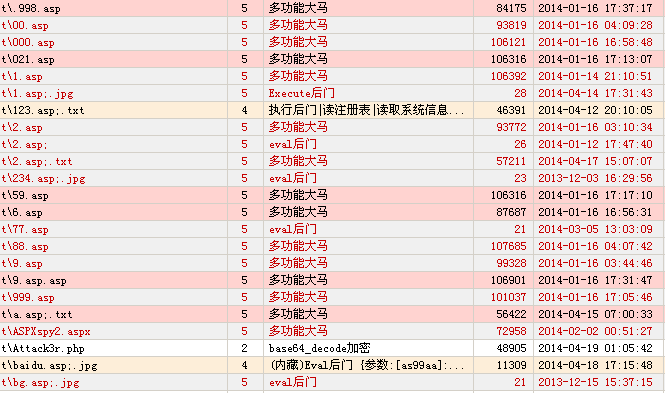Click file name t\2.asp;
665x393 pixels.
(25, 144)
